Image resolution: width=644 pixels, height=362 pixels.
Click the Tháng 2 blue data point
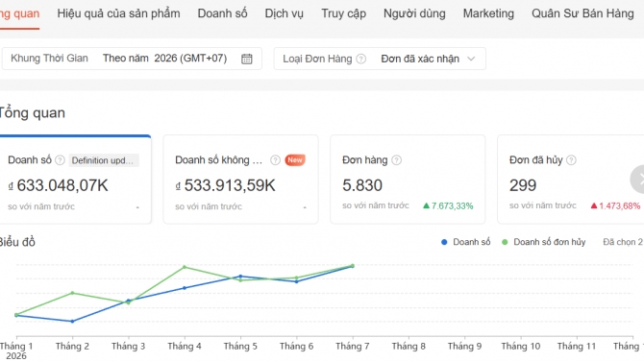72,322
